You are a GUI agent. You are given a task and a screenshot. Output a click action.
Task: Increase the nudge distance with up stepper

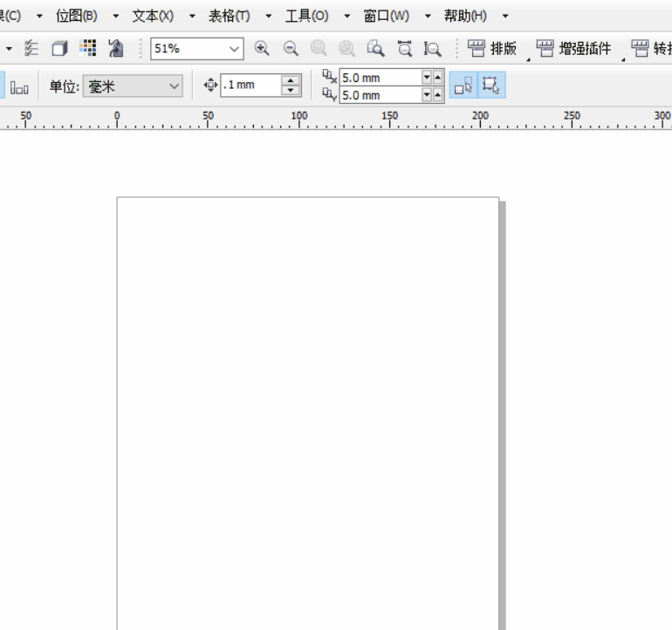point(291,81)
